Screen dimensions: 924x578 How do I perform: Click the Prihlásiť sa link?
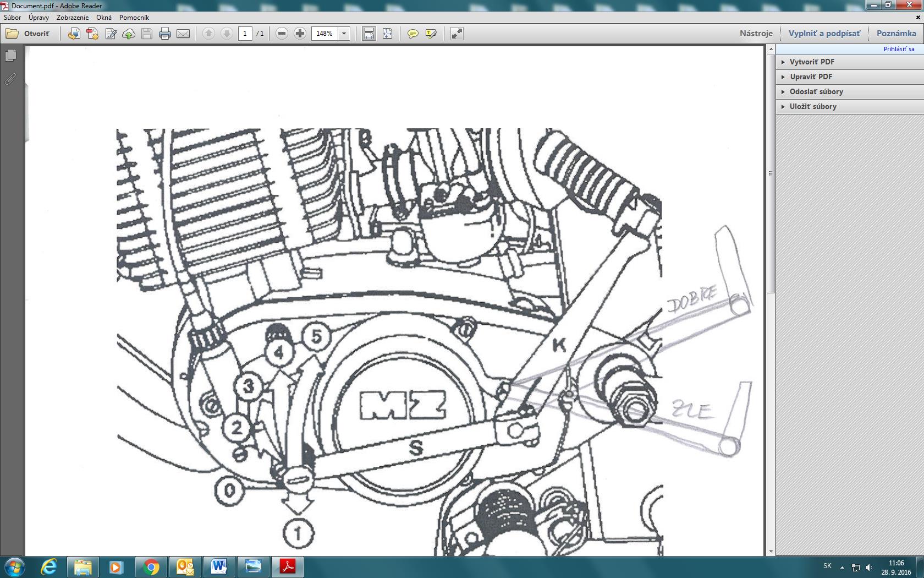pos(899,49)
